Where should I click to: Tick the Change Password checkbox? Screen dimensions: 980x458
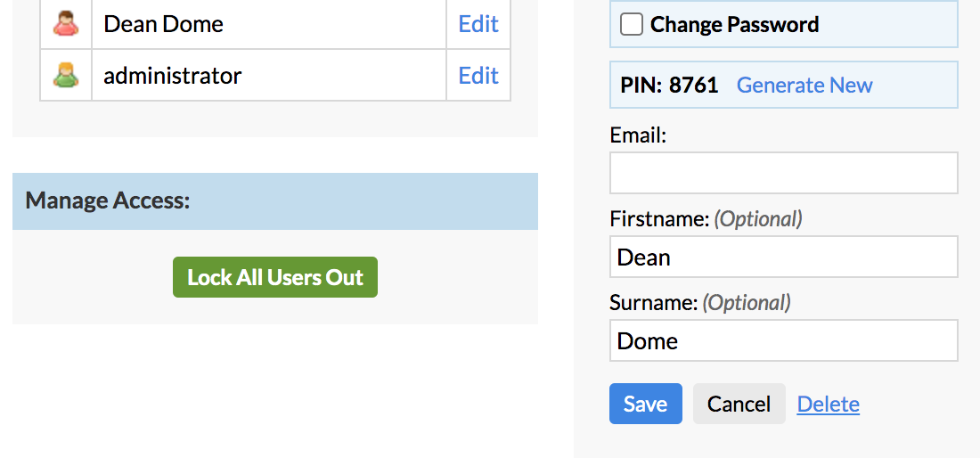coord(632,24)
